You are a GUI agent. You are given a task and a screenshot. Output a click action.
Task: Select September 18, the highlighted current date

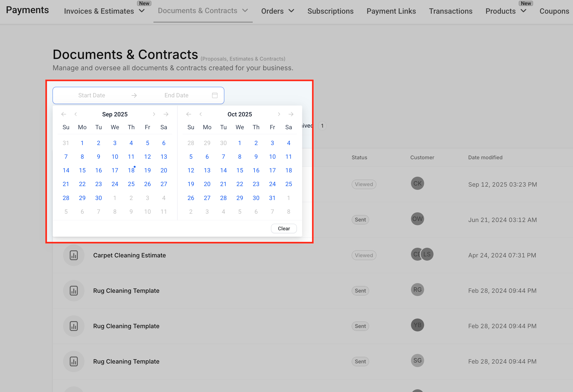point(131,170)
